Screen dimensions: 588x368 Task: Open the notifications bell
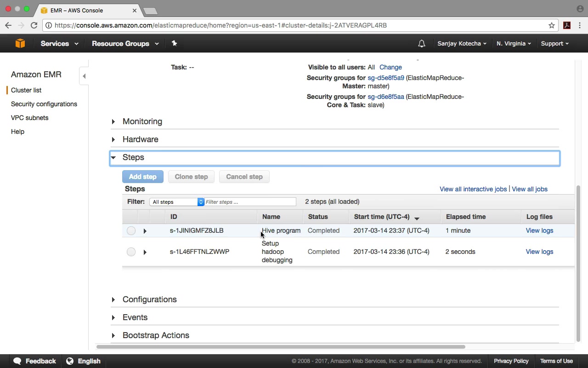pyautogui.click(x=421, y=44)
